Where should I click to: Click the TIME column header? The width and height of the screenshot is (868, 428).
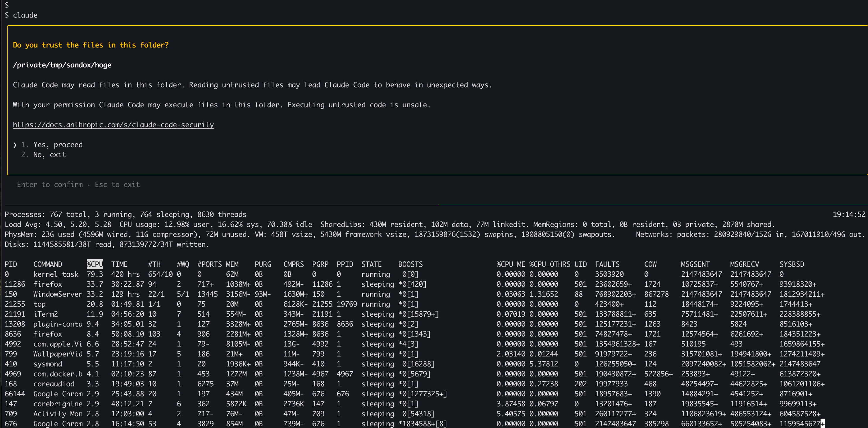click(x=119, y=264)
